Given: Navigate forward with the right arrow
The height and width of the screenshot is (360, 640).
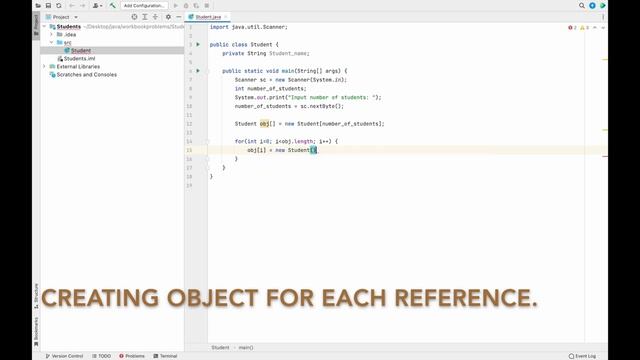Looking at the screenshot, I should tap(82, 6).
